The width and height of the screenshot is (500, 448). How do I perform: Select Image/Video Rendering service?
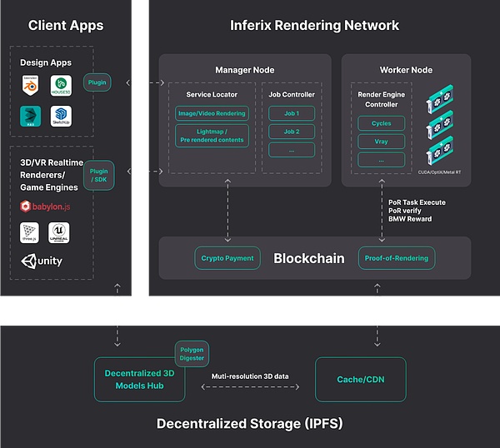click(x=212, y=114)
